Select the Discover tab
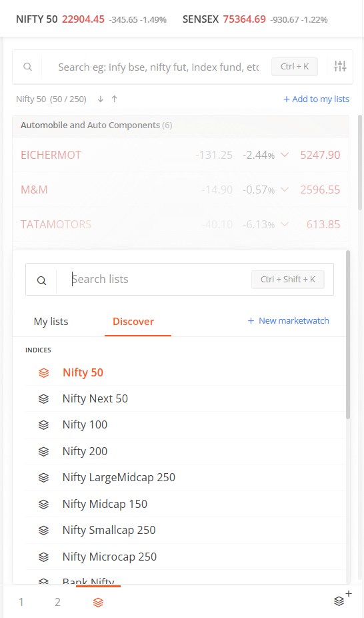The width and height of the screenshot is (364, 618). pos(133,321)
